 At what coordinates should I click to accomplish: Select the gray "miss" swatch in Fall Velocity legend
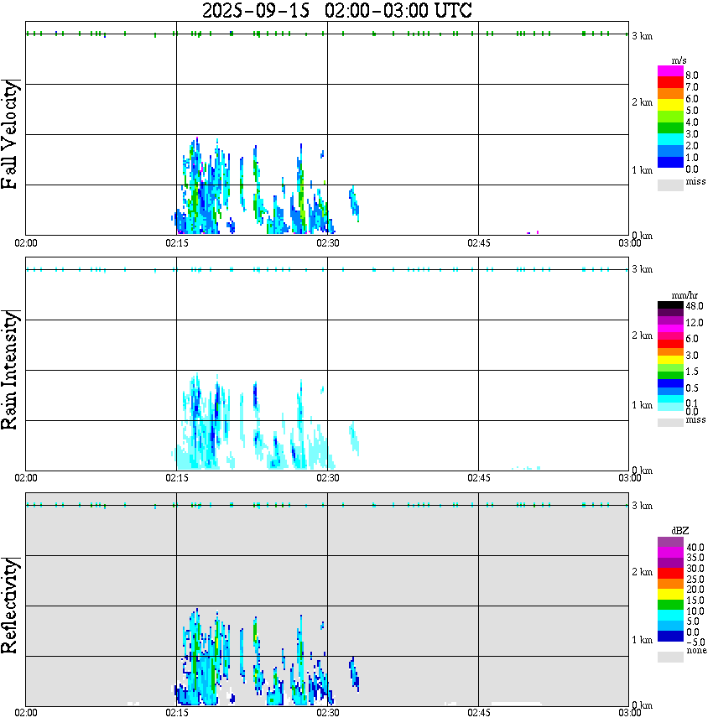670,185
